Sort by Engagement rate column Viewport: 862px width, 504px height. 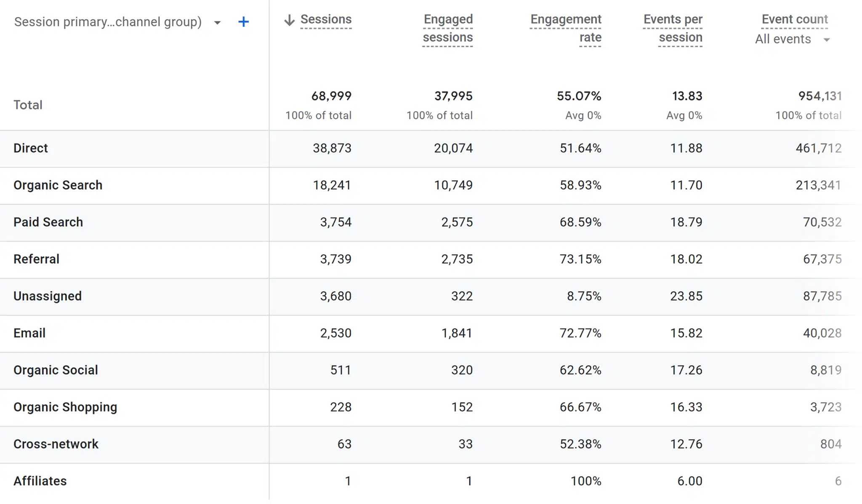566,28
